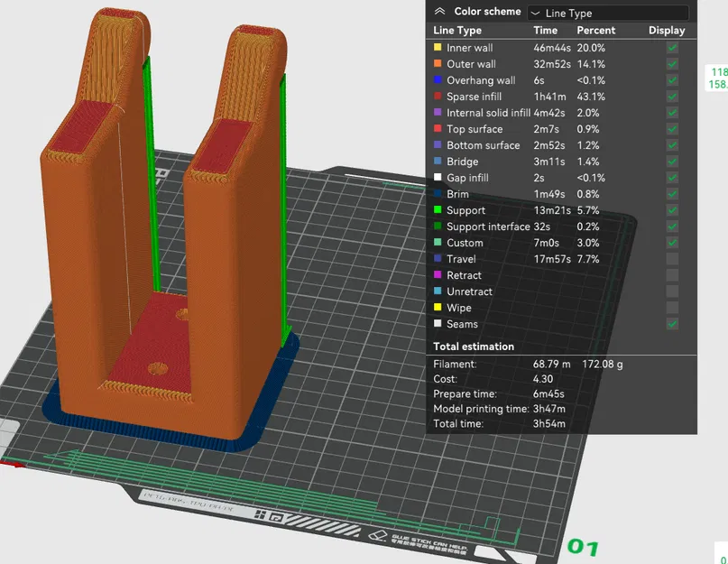
Task: Toggle Custom display checkbox
Action: [x=672, y=243]
